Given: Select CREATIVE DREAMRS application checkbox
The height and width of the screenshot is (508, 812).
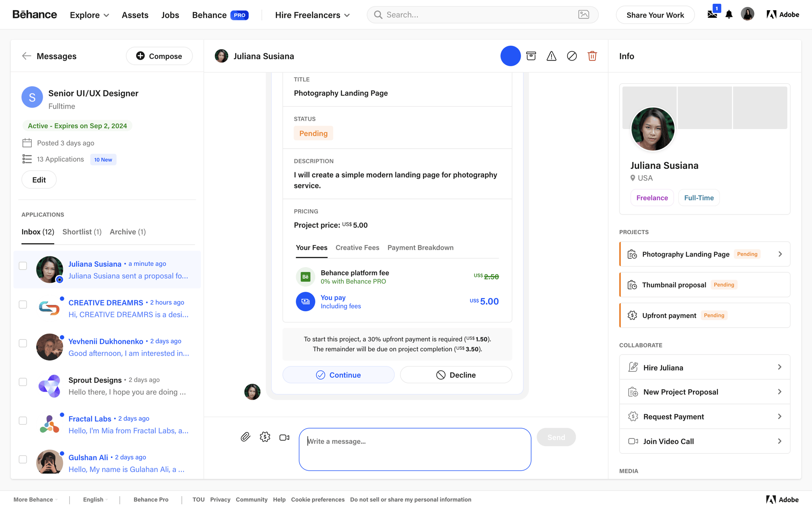Looking at the screenshot, I should coord(23,305).
